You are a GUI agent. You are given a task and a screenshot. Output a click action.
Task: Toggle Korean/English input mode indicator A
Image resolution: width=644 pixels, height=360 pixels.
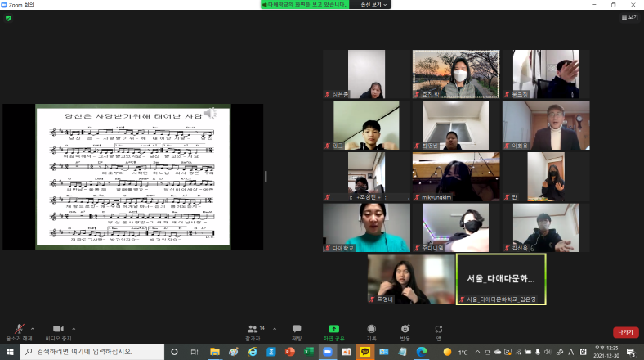tap(571, 352)
